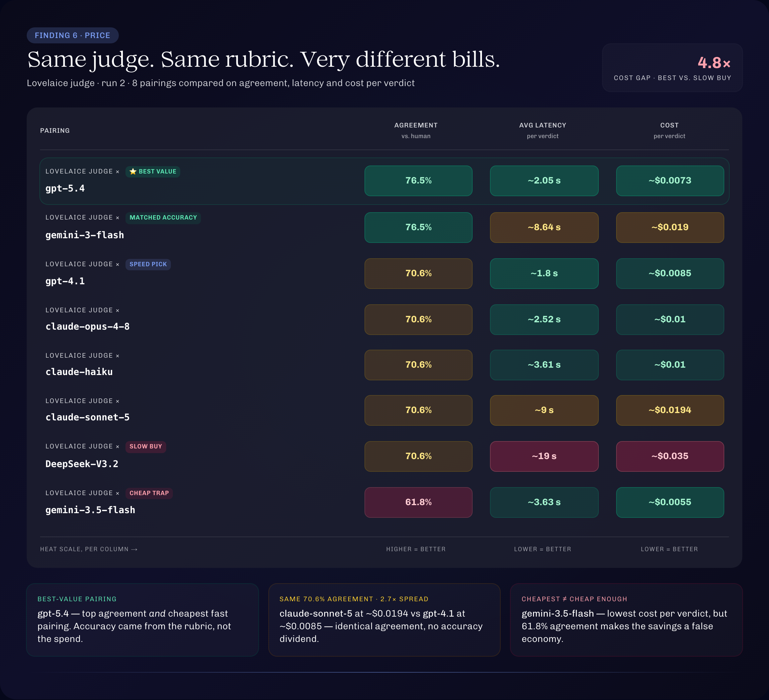Click claude-haiku cost cell ~$0.01
This screenshot has height=700, width=769.
[670, 365]
